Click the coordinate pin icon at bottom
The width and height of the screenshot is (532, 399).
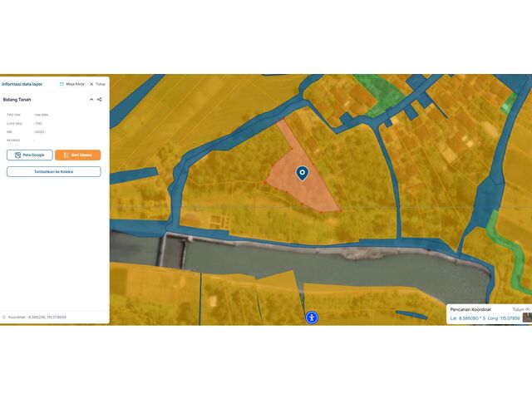pyautogui.click(x=3, y=317)
